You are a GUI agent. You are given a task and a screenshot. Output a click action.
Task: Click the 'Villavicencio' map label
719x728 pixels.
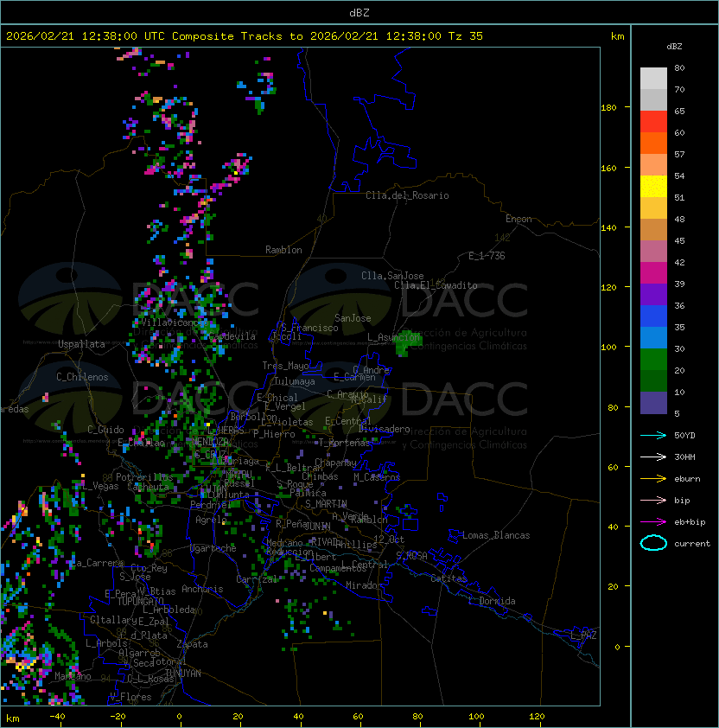pyautogui.click(x=173, y=322)
